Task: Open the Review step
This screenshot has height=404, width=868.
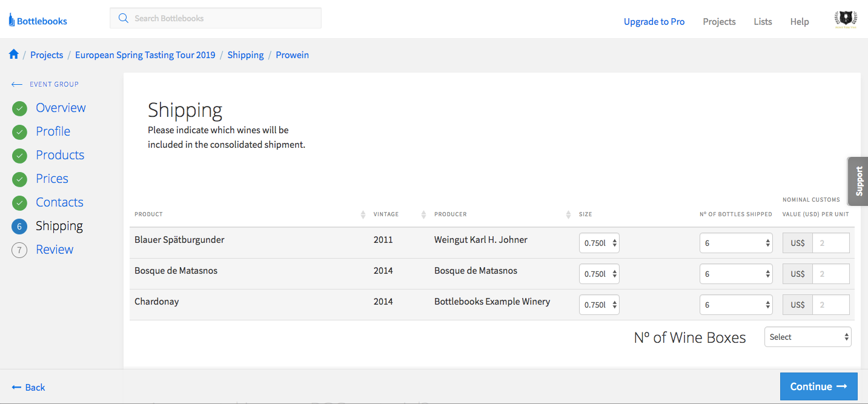Action: (x=55, y=250)
